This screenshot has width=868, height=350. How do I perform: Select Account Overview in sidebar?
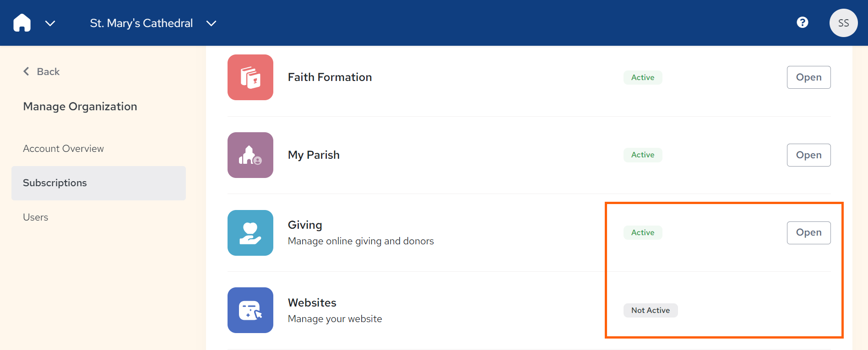(x=63, y=149)
